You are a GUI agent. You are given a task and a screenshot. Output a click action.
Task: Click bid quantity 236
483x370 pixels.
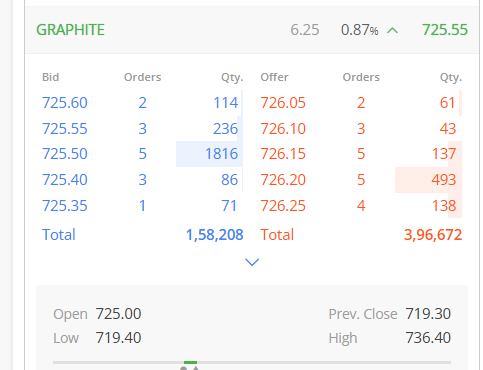pos(226,129)
